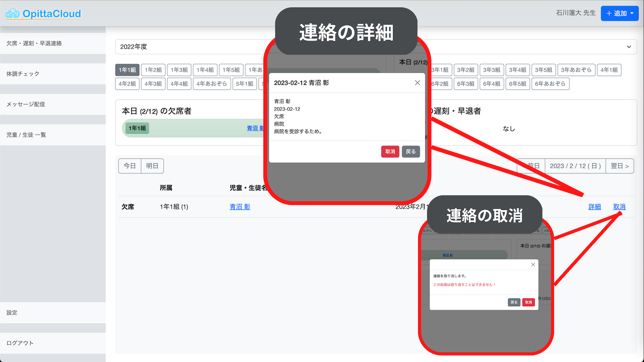
Task: Open メッセージ配信 sidebar menu
Action: tap(53, 104)
